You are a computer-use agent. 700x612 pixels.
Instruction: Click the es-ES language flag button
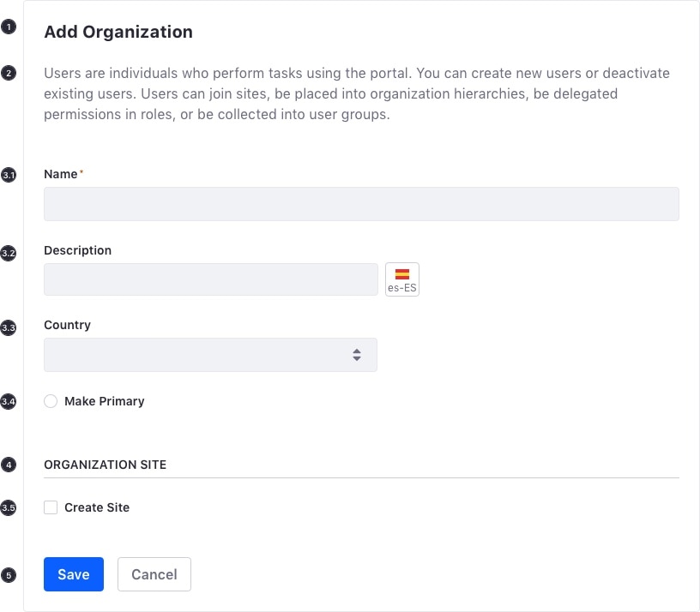[402, 279]
